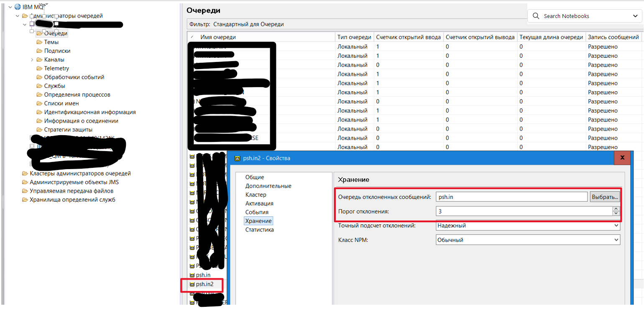
Task: Click the psh.in queue icon in list
Action: [192, 275]
